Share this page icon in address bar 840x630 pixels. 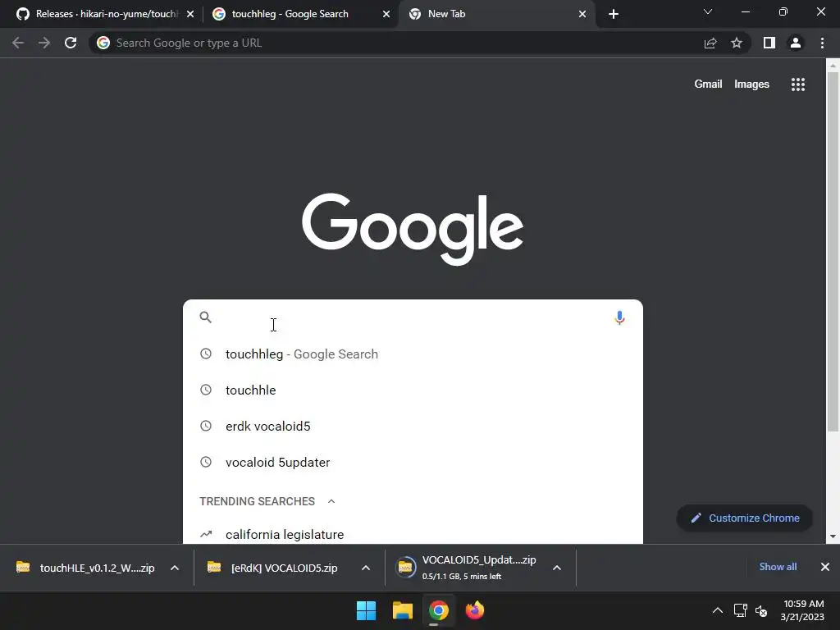pyautogui.click(x=710, y=43)
